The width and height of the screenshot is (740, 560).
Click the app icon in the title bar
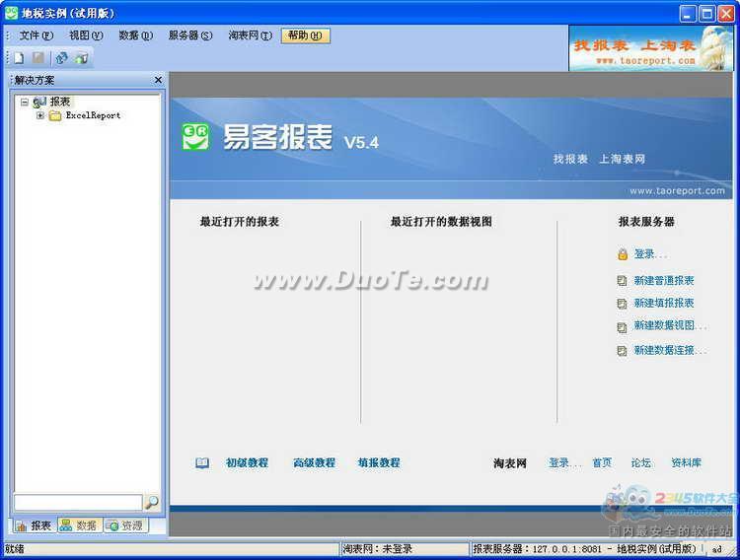pyautogui.click(x=11, y=13)
